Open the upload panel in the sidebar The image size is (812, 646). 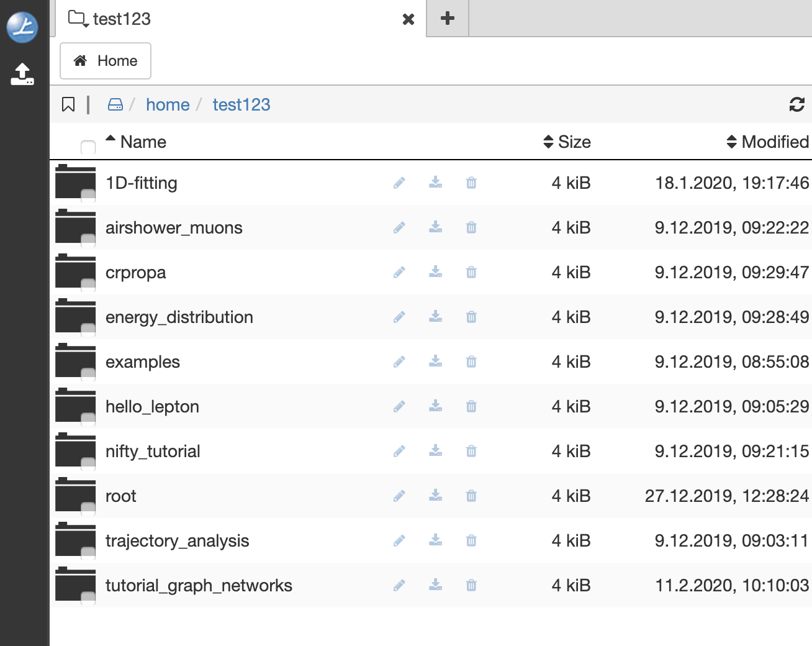23,73
